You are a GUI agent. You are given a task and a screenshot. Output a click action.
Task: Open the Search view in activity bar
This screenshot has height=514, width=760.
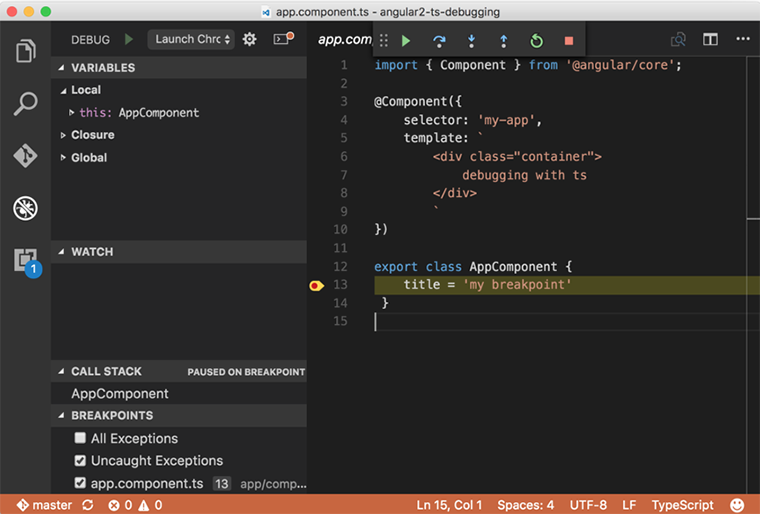[25, 103]
